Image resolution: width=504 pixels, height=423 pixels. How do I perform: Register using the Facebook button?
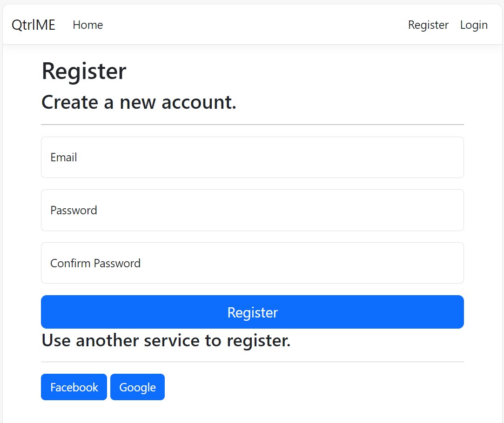tap(74, 387)
